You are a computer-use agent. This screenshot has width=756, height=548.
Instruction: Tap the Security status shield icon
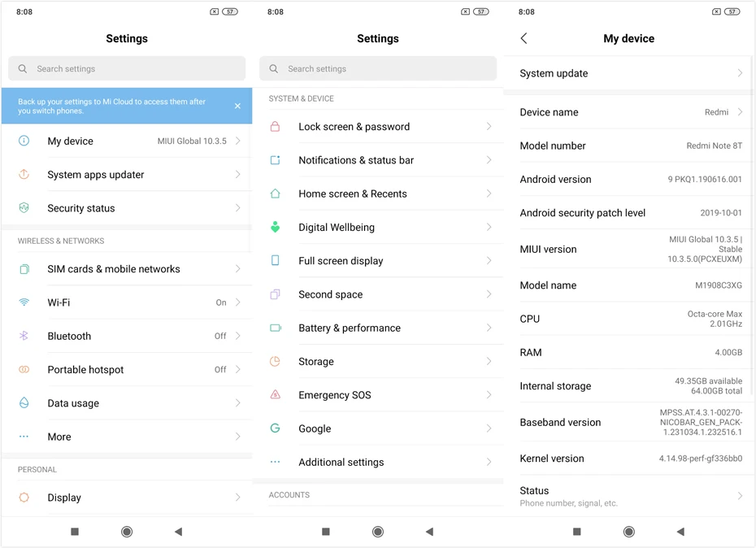[x=24, y=208]
